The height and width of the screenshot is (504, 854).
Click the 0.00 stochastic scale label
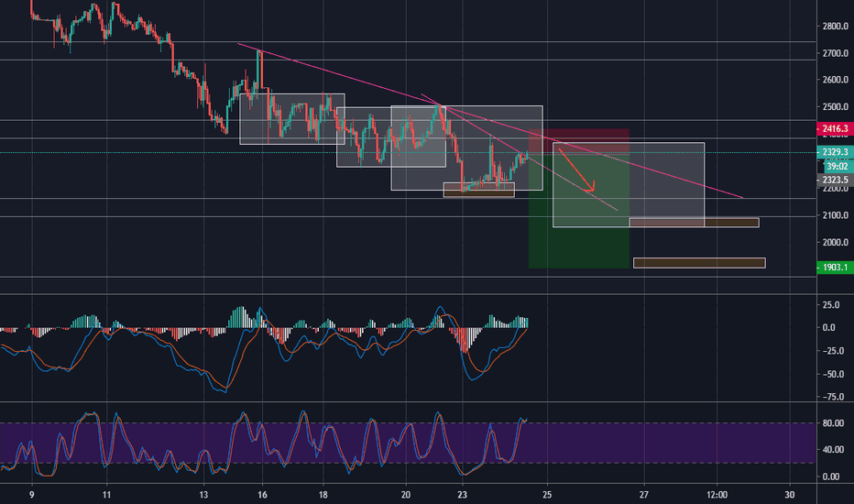click(x=830, y=477)
